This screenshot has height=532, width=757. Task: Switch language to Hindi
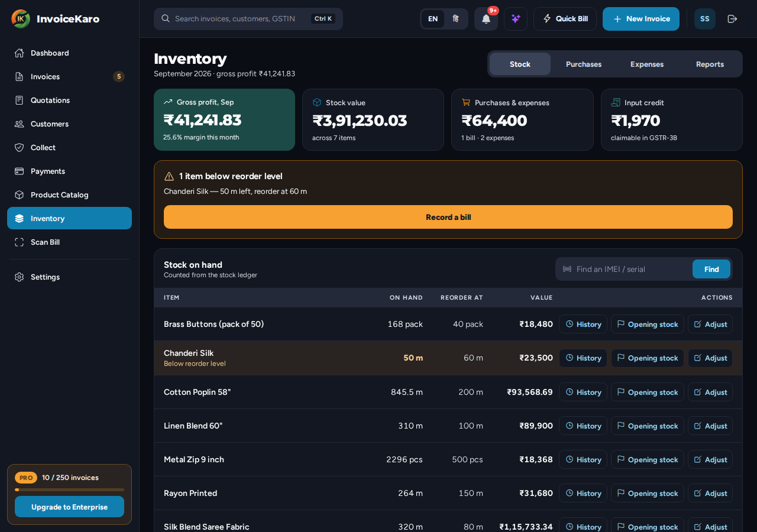455,19
